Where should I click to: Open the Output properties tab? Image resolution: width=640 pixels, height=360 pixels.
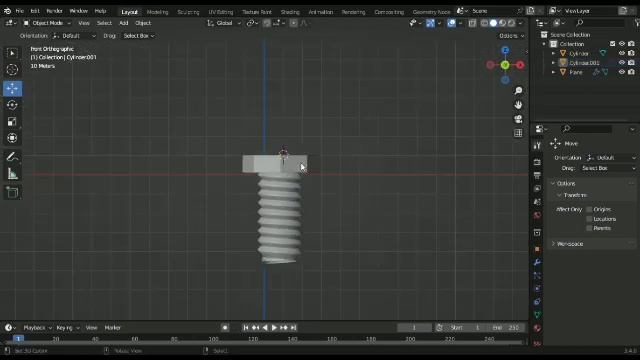(537, 176)
